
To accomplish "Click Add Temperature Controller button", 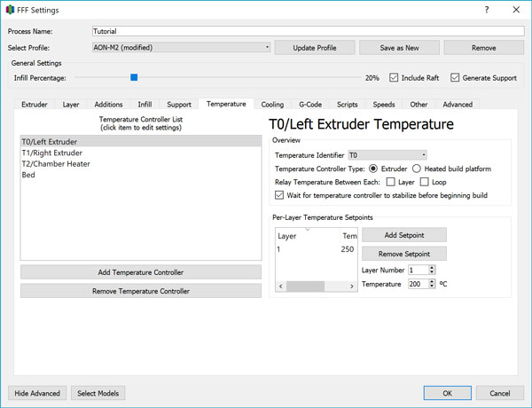I will point(141,272).
